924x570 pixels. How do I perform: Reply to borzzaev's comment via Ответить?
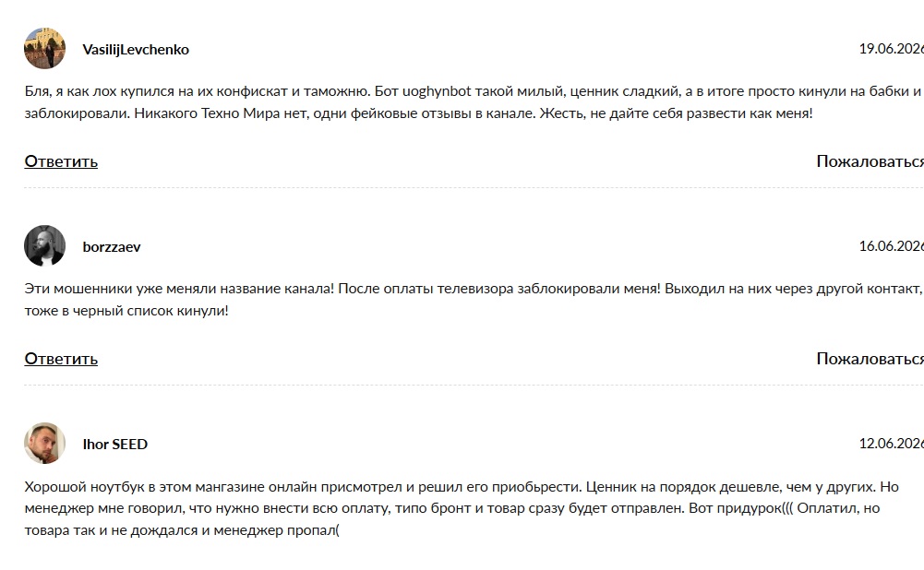tap(61, 359)
